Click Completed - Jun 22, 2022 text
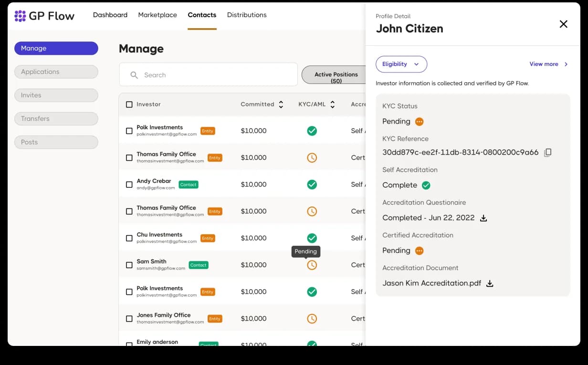This screenshot has height=365, width=588. coord(429,218)
